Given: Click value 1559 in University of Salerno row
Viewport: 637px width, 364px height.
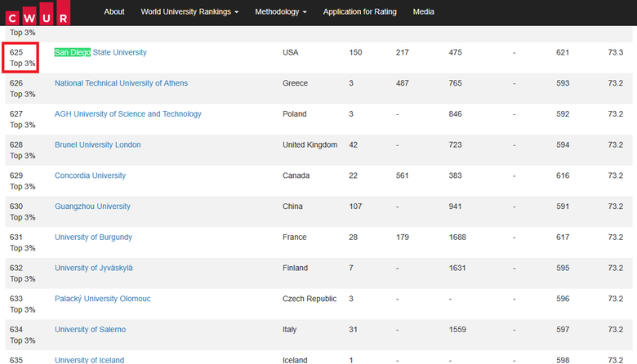Looking at the screenshot, I should pos(457,330).
